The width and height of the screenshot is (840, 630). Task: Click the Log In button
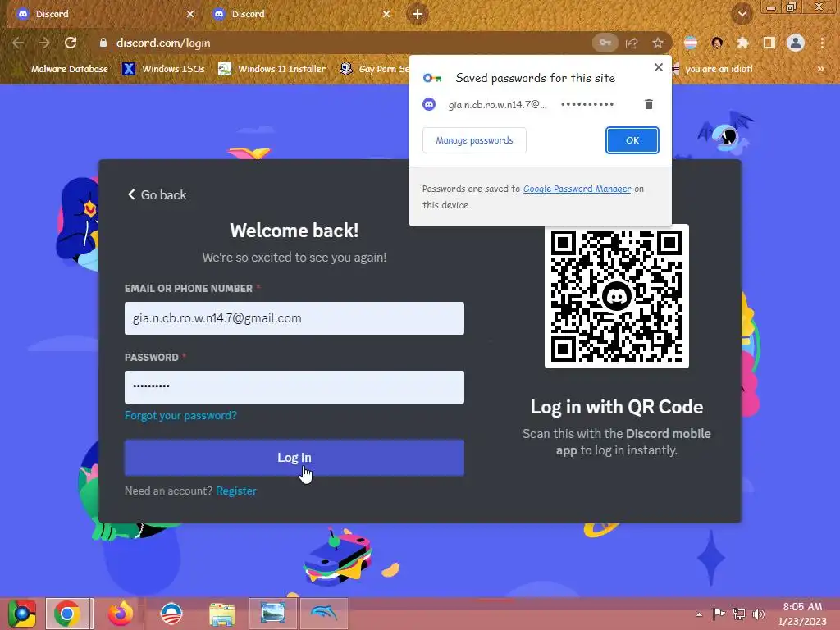[x=294, y=458]
